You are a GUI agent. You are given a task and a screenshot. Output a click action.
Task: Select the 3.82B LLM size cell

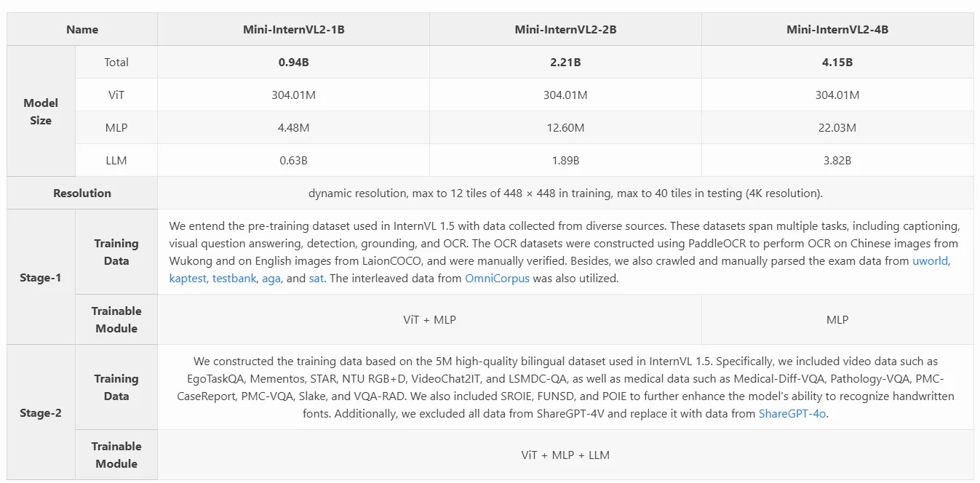pos(837,161)
